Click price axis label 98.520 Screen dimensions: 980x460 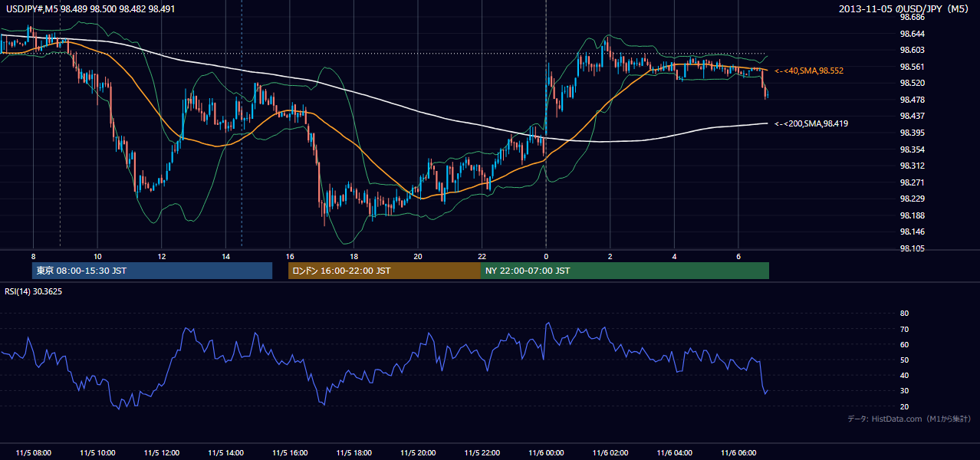pyautogui.click(x=912, y=83)
